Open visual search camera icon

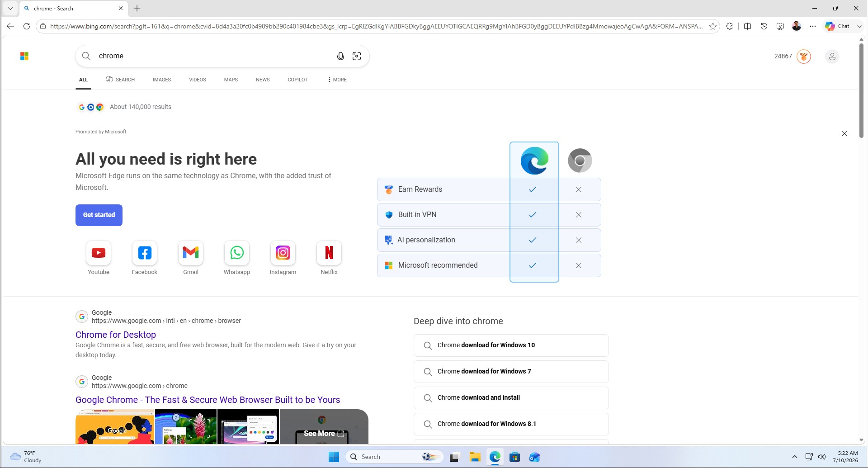click(x=357, y=56)
